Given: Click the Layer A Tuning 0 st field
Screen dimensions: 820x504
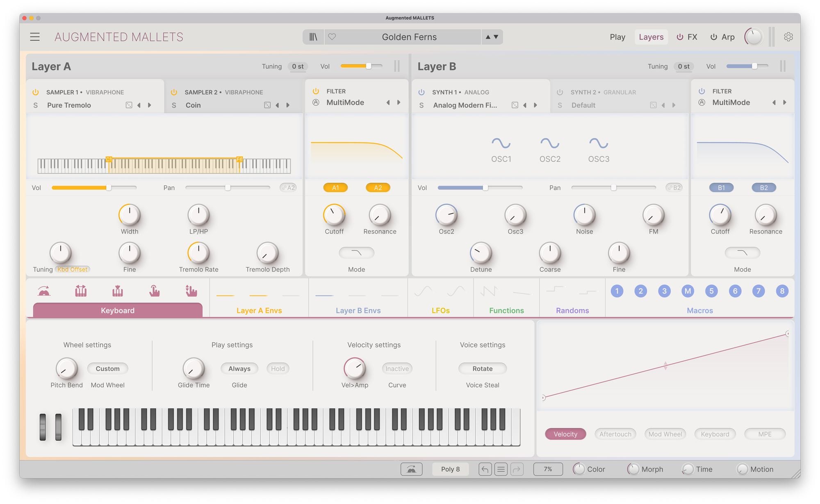Looking at the screenshot, I should (x=298, y=66).
